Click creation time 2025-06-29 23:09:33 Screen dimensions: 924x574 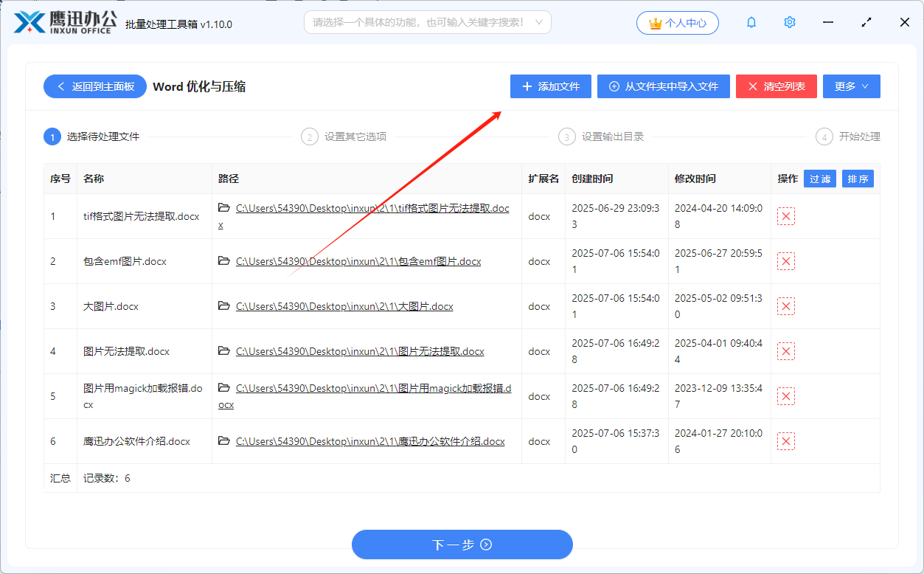tap(616, 216)
